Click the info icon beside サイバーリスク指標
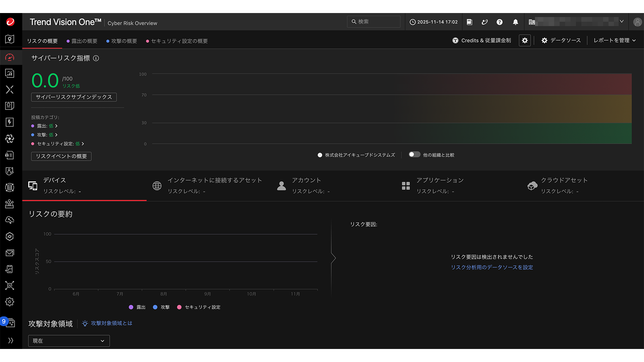This screenshot has height=362, width=644. (x=96, y=58)
